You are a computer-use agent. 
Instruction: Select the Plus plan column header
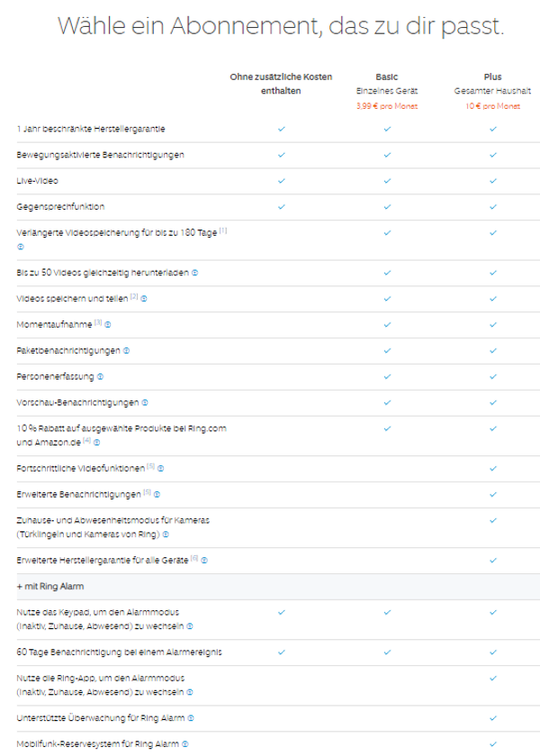click(492, 77)
